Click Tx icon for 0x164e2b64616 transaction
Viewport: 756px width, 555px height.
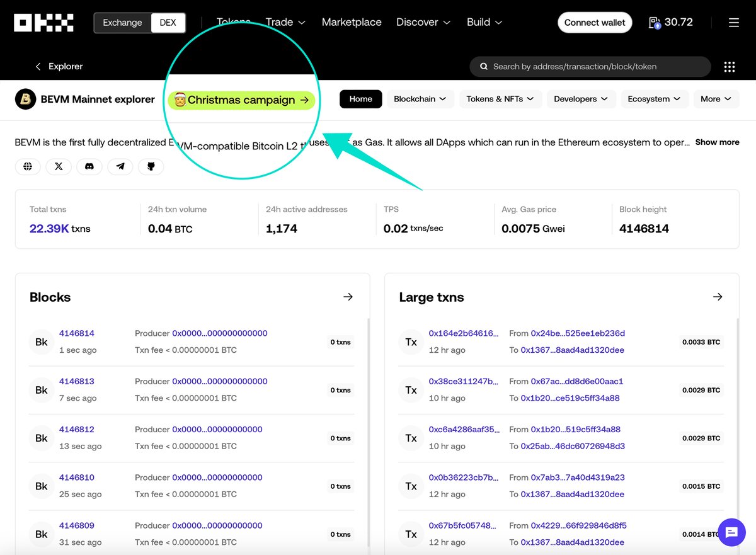coord(411,342)
